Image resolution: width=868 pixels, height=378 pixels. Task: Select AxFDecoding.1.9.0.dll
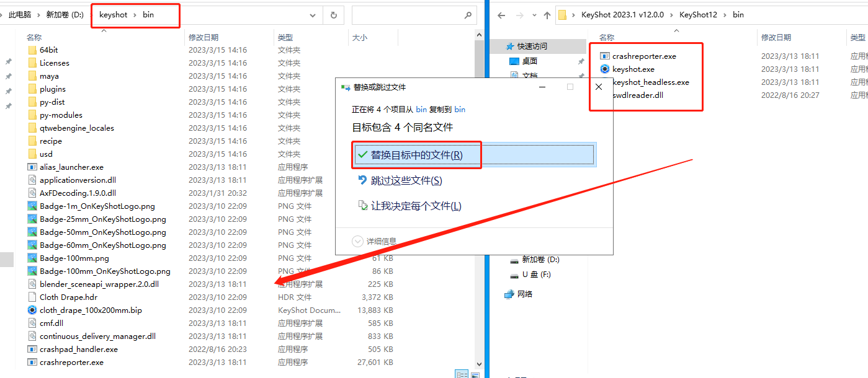click(78, 193)
